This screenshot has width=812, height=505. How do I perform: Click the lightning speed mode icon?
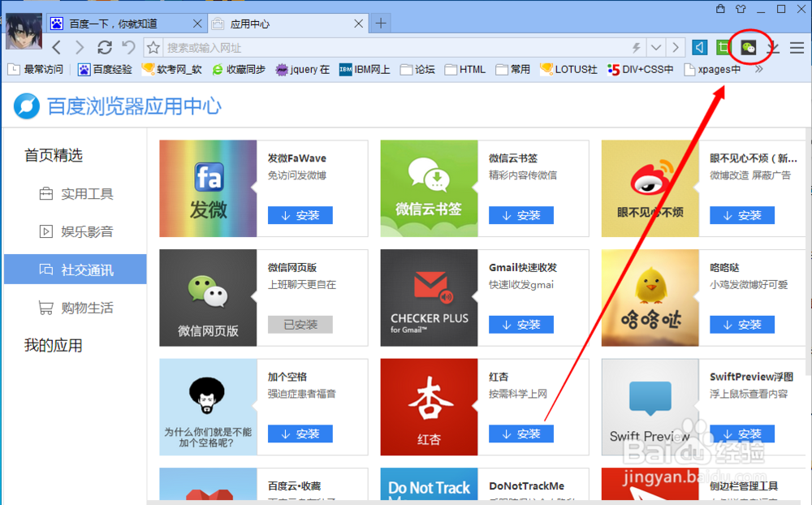pos(637,48)
